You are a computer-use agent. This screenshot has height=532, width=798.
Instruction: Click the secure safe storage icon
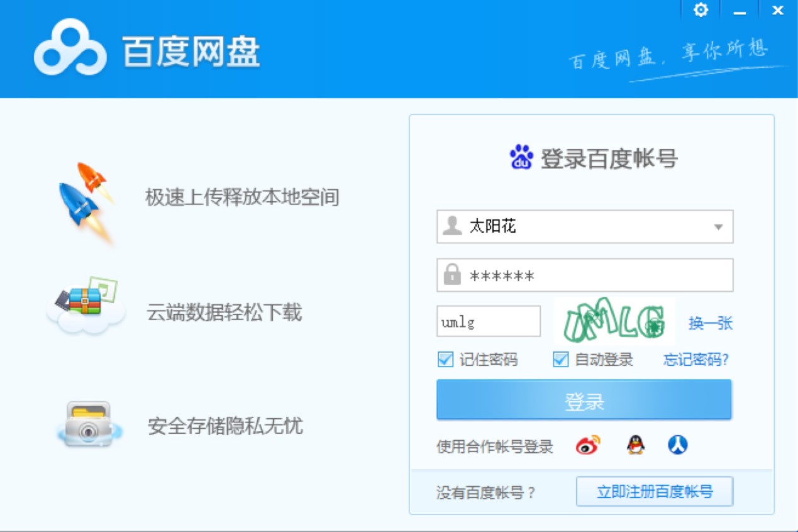[x=89, y=424]
